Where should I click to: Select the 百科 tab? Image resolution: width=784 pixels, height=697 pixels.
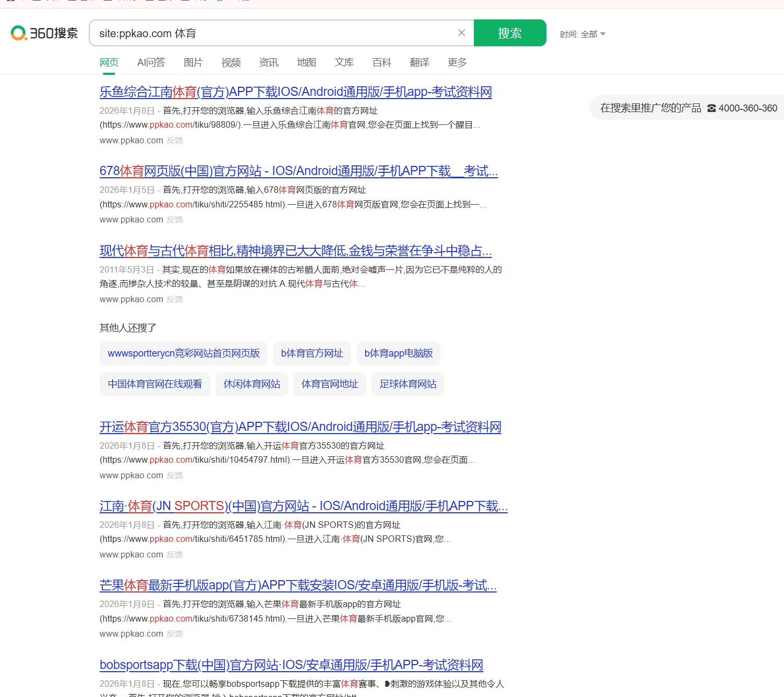(382, 62)
